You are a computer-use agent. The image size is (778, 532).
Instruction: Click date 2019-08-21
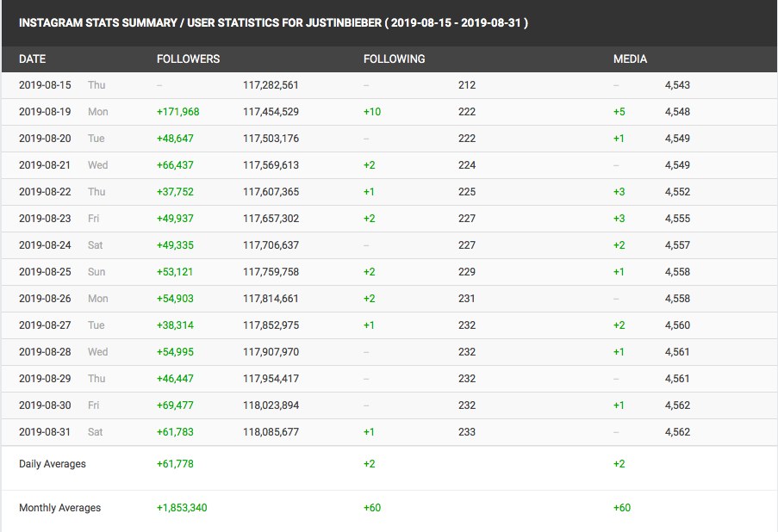45,165
